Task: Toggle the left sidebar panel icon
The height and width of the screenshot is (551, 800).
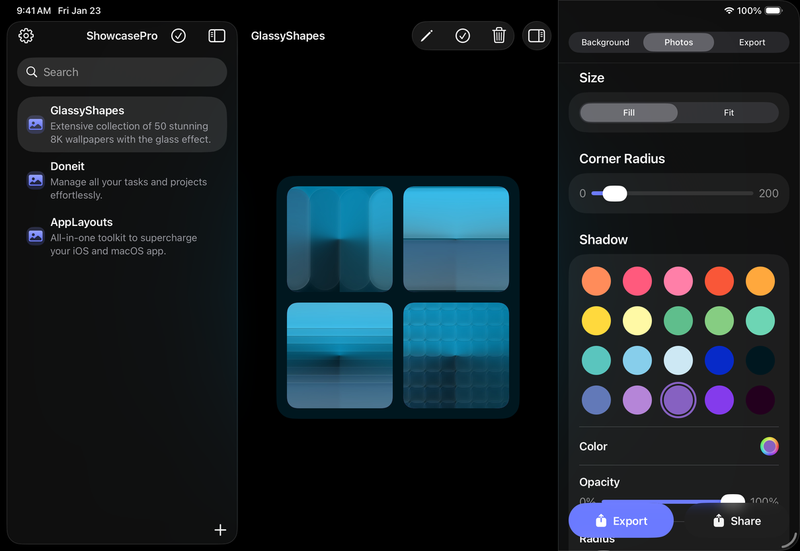Action: [x=217, y=36]
